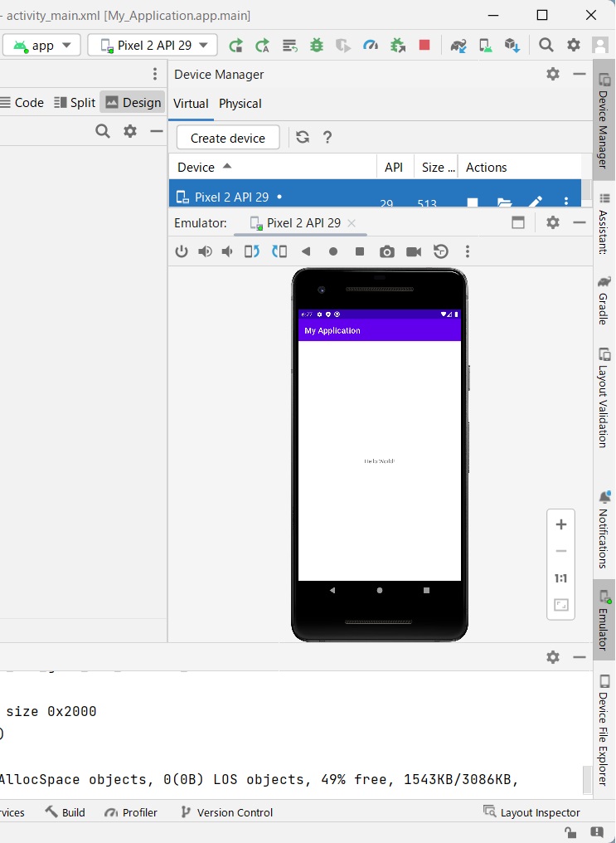
Task: Open Search Everywhere magnifier in top toolbar
Action: 546,45
